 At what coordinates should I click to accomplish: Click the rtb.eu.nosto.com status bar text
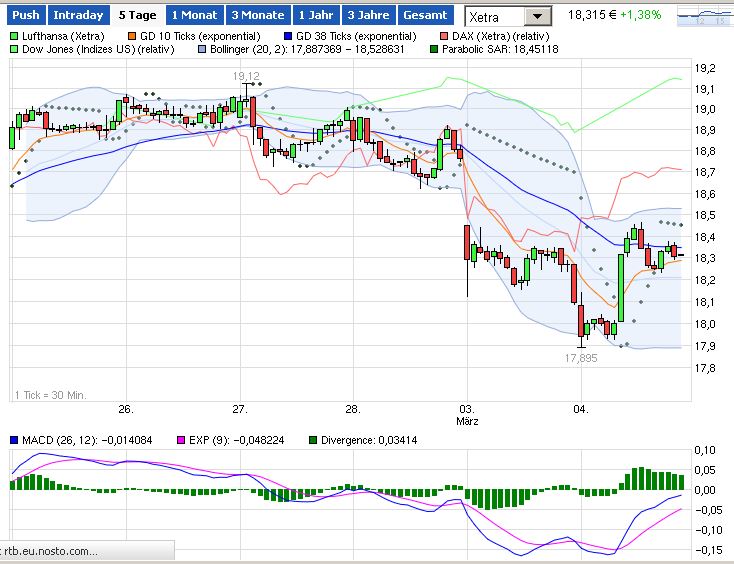coord(51,551)
